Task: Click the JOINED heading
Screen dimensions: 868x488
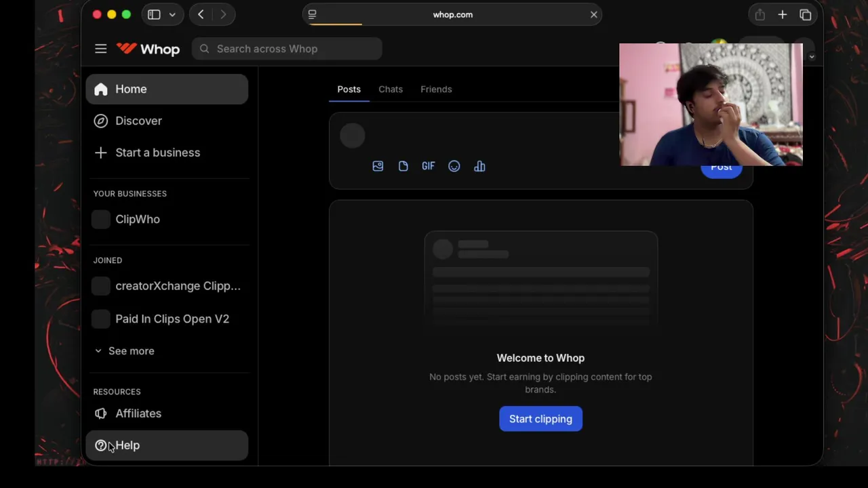Action: 108,260
